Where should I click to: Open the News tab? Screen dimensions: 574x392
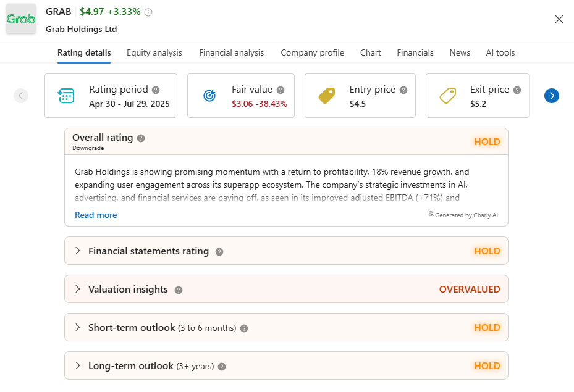click(x=460, y=52)
